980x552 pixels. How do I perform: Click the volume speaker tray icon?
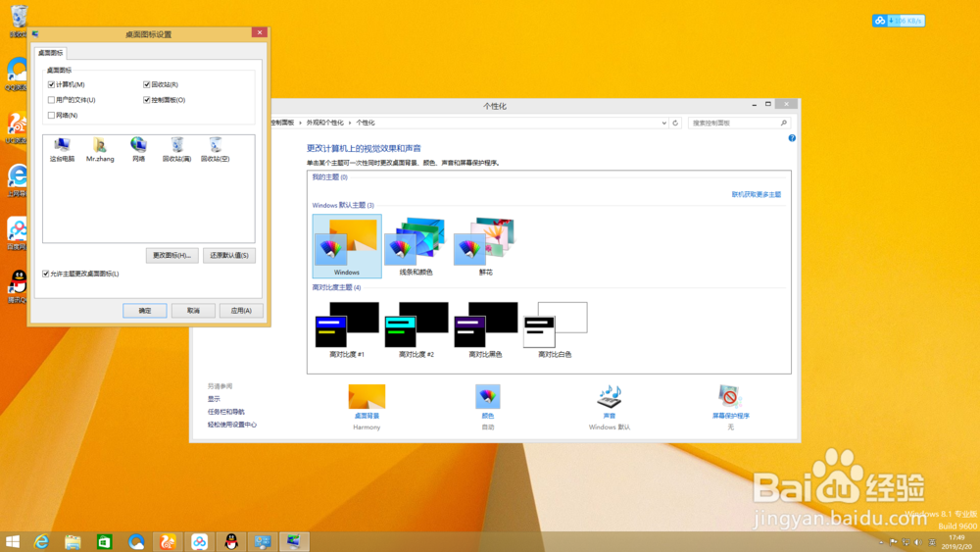point(918,542)
